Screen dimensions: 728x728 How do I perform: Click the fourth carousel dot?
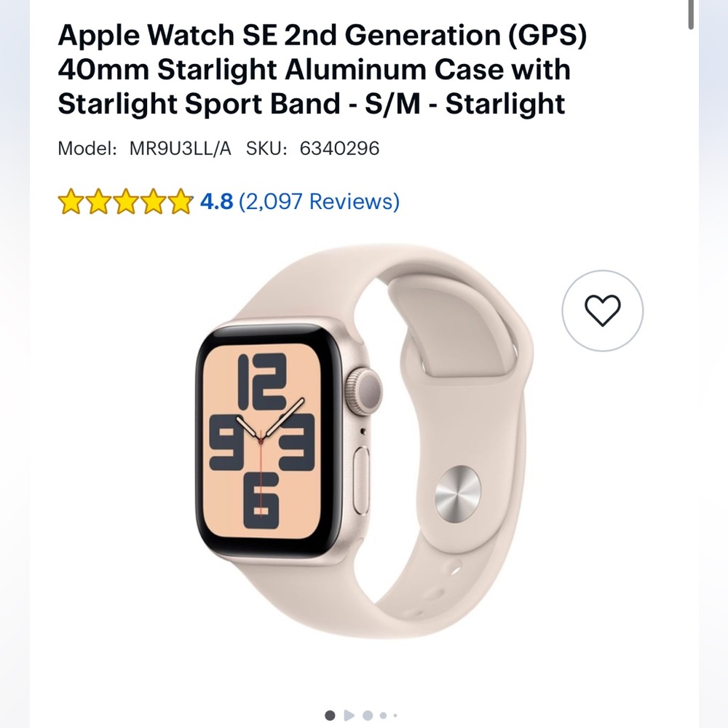(x=383, y=715)
